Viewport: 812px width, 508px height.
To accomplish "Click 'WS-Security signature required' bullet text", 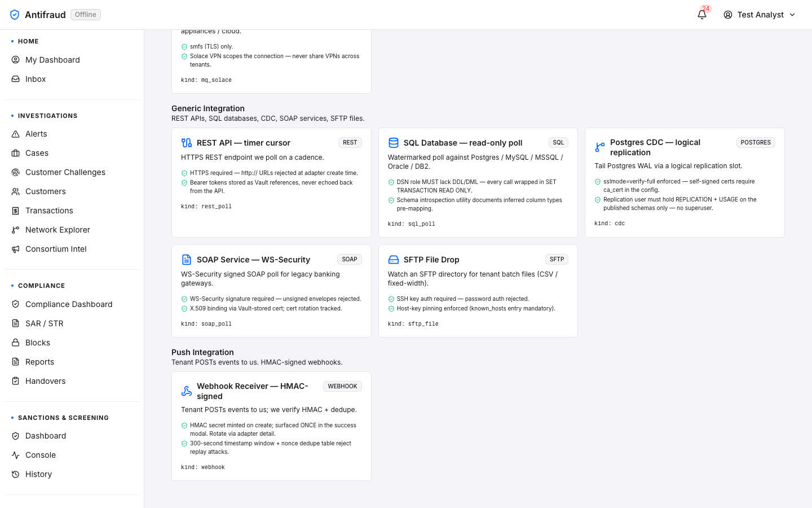I will [x=276, y=299].
